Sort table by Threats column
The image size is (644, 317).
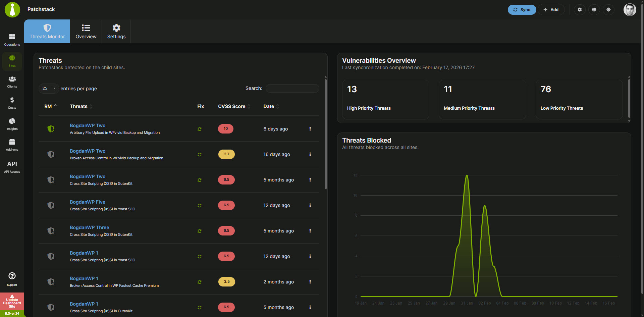pyautogui.click(x=81, y=106)
